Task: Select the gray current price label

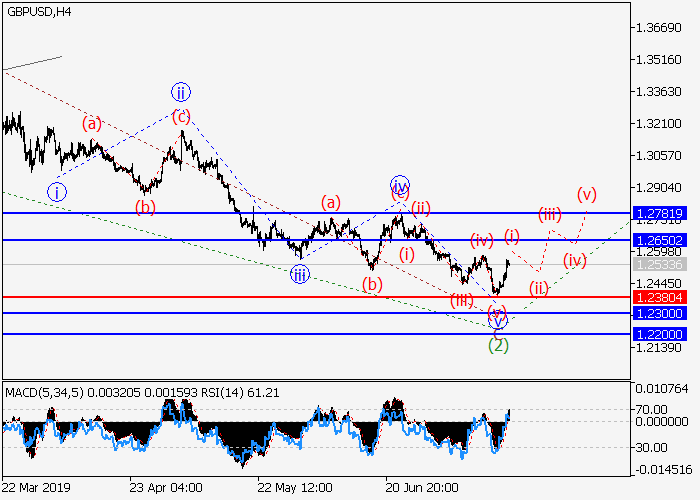Action: pos(659,265)
